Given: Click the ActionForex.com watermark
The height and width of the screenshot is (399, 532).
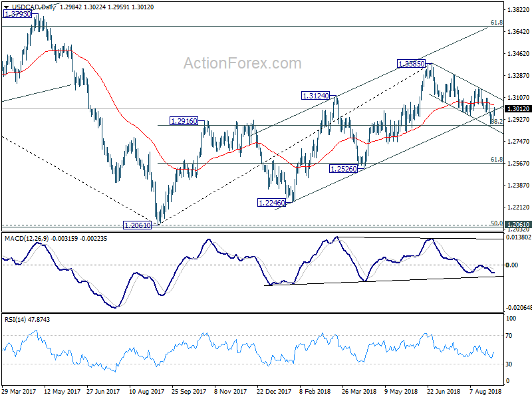Looking at the screenshot, I should 242,63.
